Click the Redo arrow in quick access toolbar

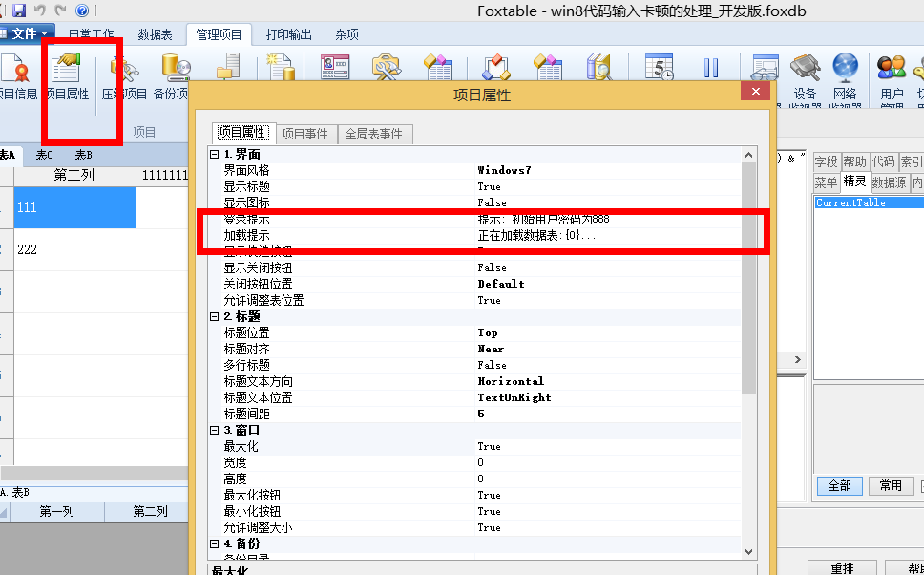60,10
